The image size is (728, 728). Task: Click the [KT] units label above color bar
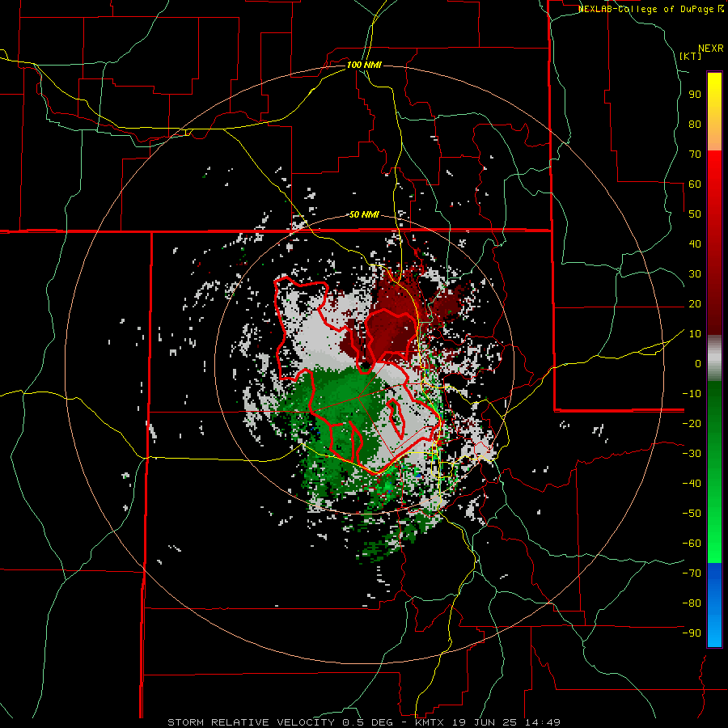[690, 56]
